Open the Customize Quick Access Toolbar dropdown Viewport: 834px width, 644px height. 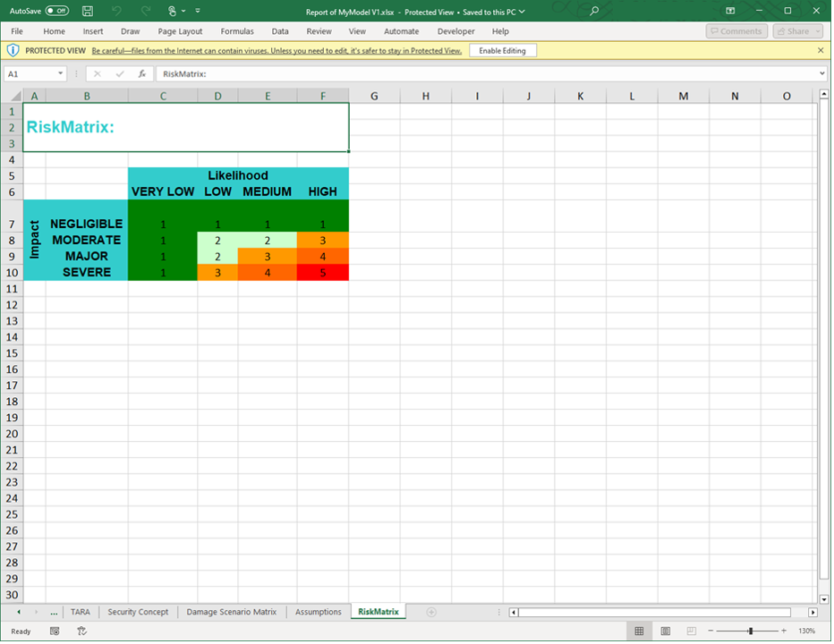point(196,11)
